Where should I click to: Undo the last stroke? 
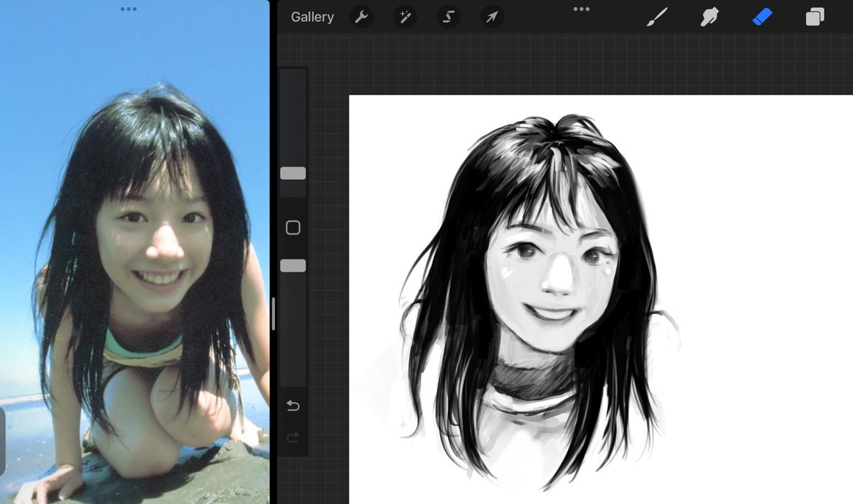[x=293, y=407]
